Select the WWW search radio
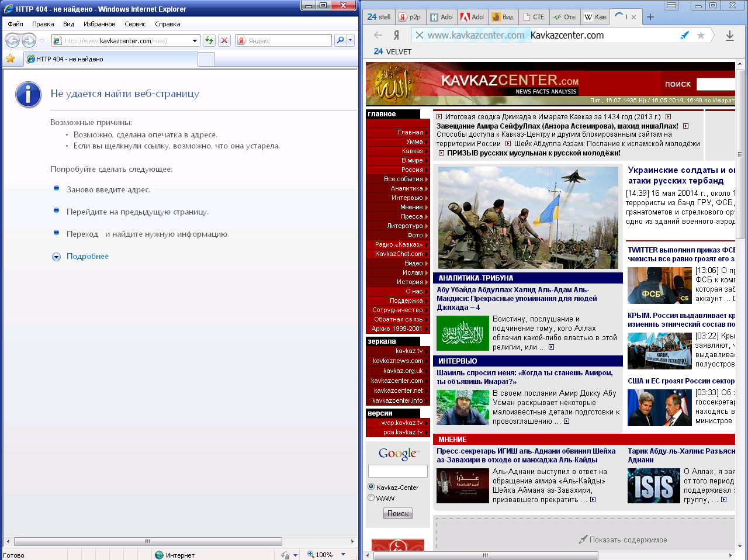Image resolution: width=748 pixels, height=560 pixels. point(371,497)
